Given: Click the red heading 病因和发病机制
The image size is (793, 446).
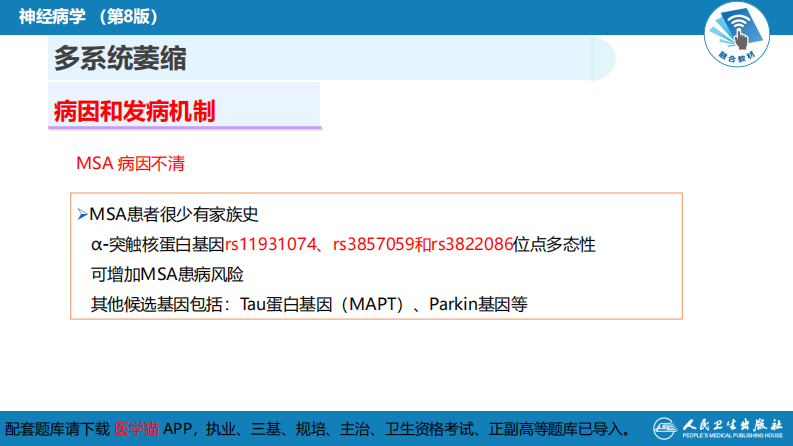Looking at the screenshot, I should (134, 112).
